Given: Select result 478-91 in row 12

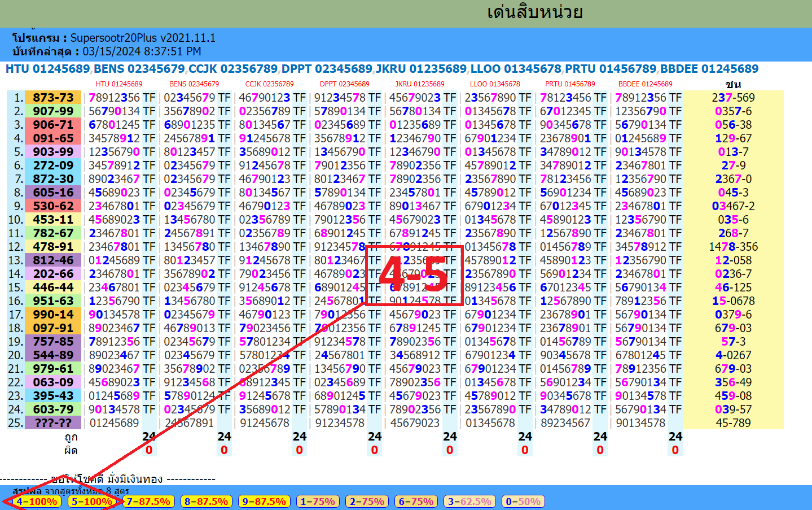Looking at the screenshot, I should (x=54, y=247).
